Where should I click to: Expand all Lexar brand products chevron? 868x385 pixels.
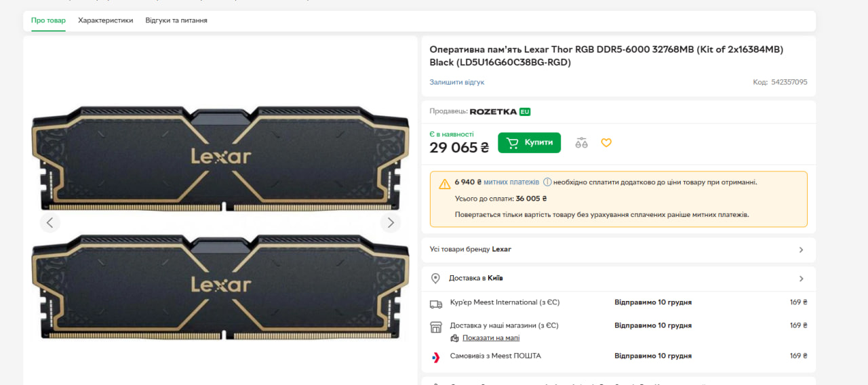(x=801, y=249)
